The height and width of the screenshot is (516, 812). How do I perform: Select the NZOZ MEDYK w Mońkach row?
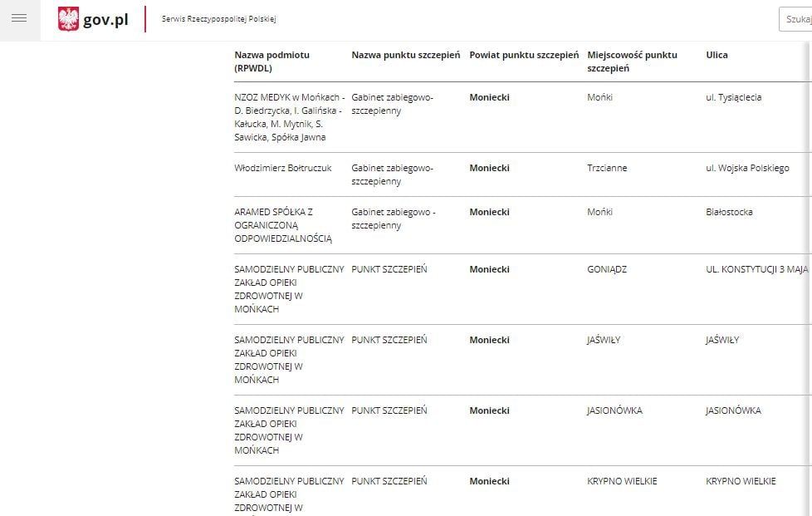[x=522, y=118]
